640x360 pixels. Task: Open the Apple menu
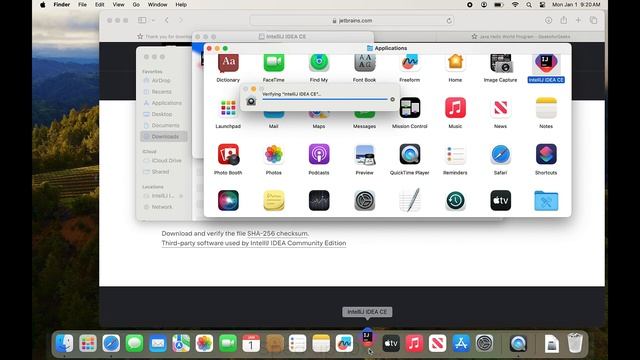pos(43,4)
